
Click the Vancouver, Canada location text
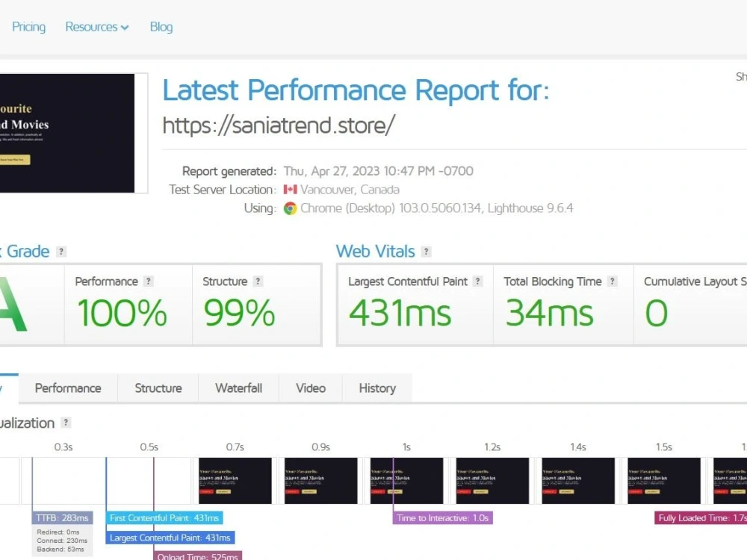click(350, 190)
